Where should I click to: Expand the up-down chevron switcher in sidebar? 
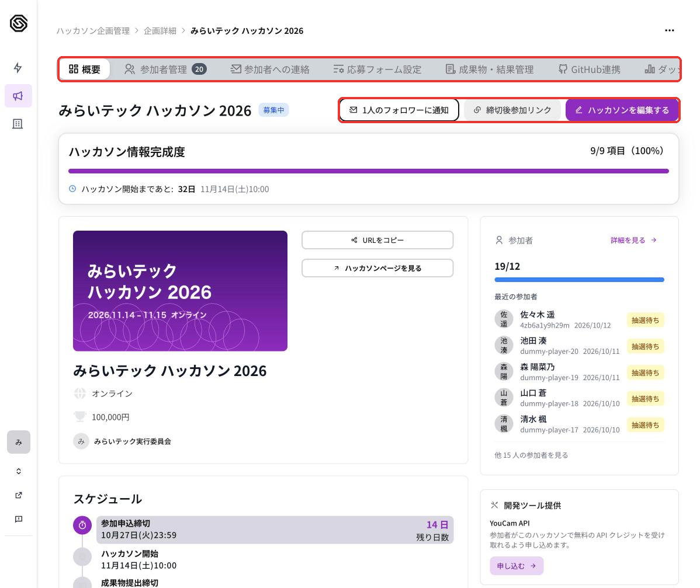pos(19,471)
